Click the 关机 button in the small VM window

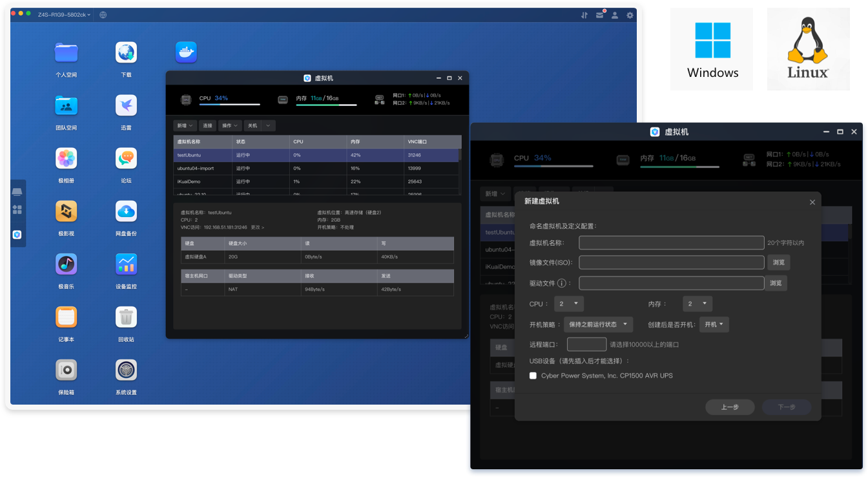pos(253,125)
